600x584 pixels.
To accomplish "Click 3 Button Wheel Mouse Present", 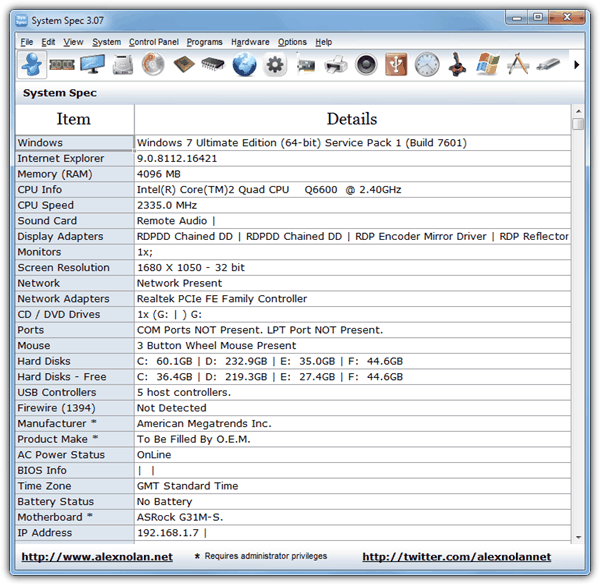I will click(217, 346).
